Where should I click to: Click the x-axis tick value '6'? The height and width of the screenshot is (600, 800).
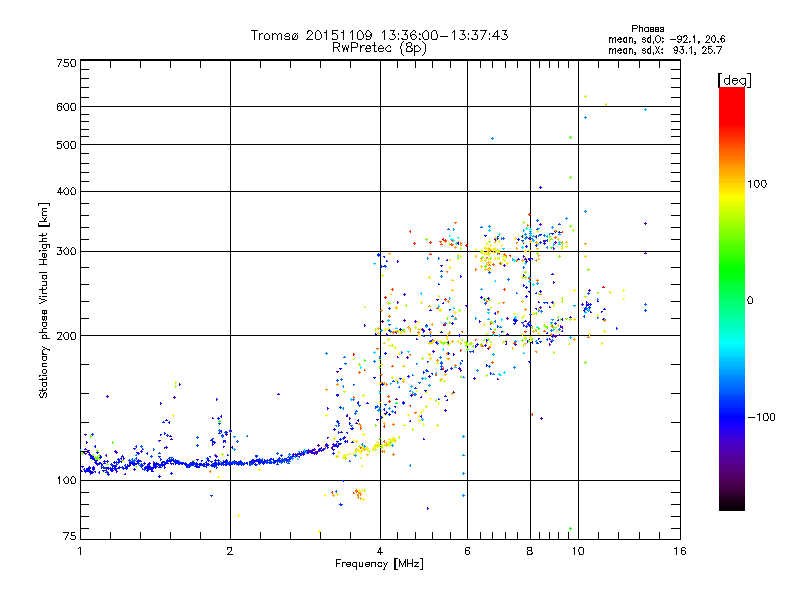(x=467, y=551)
